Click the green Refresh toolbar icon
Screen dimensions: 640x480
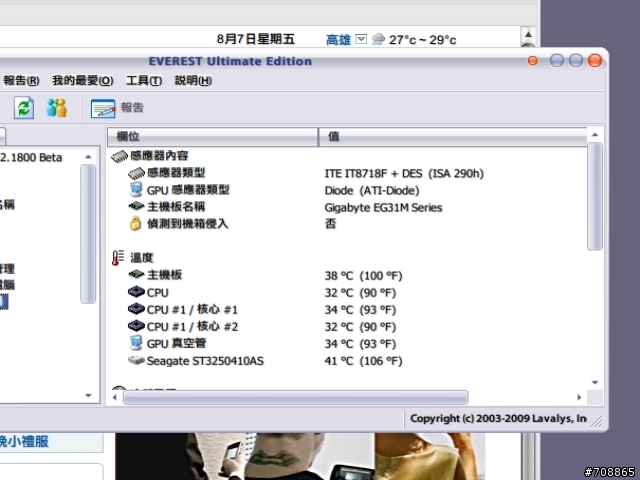coord(24,108)
